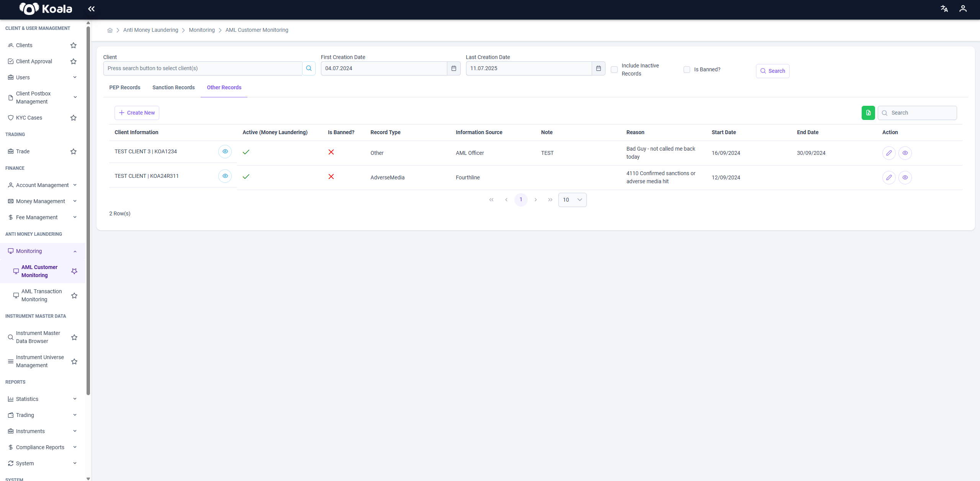Open the user profile icon
The height and width of the screenshot is (481, 980).
click(x=963, y=9)
